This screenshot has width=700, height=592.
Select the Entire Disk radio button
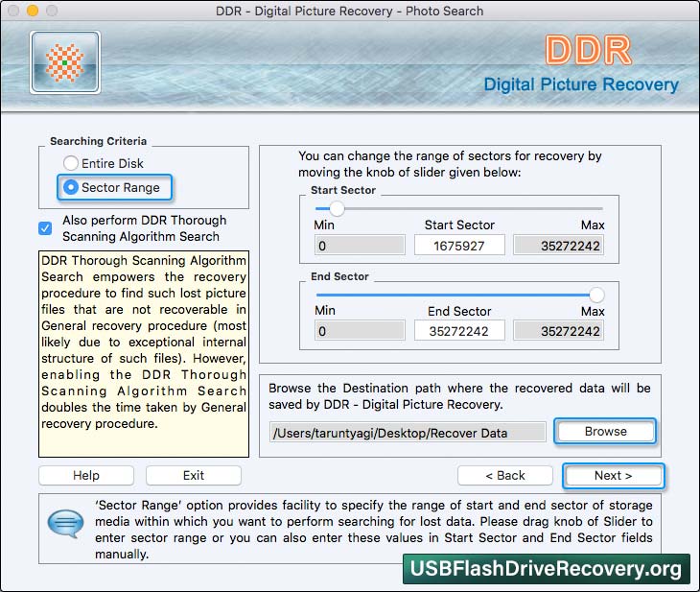(71, 163)
